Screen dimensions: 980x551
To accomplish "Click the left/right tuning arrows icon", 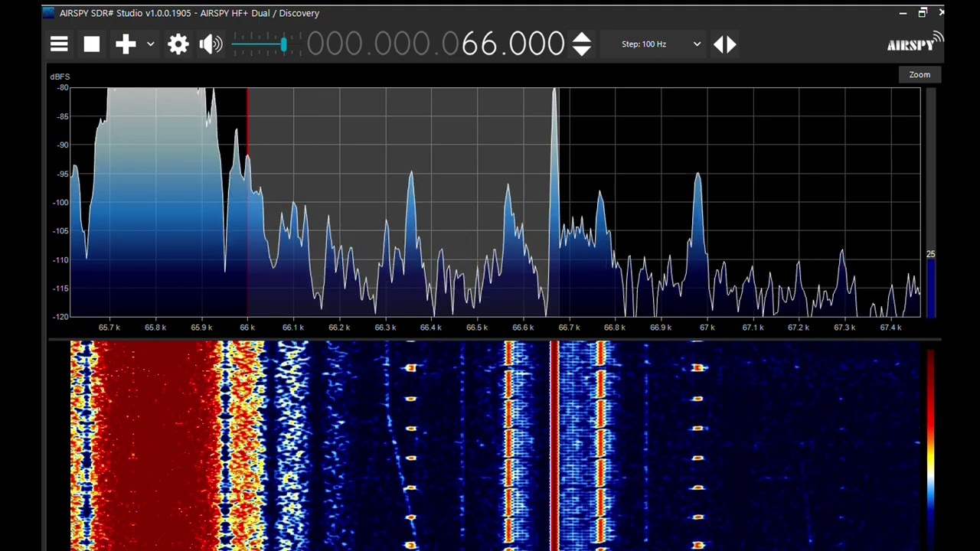I will click(x=724, y=44).
